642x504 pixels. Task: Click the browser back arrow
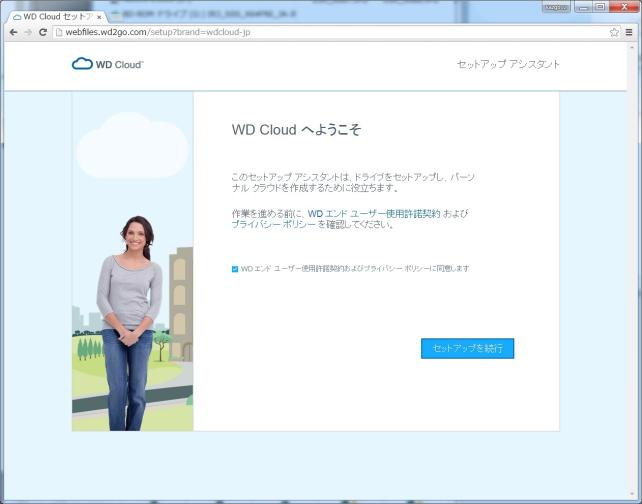[12, 32]
